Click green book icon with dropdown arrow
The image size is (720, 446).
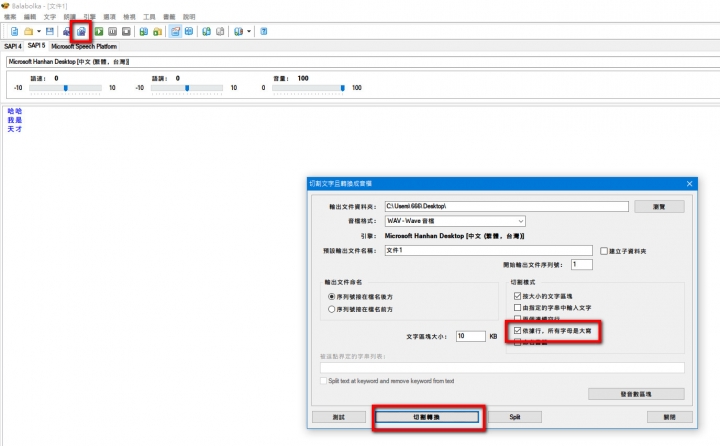point(238,32)
